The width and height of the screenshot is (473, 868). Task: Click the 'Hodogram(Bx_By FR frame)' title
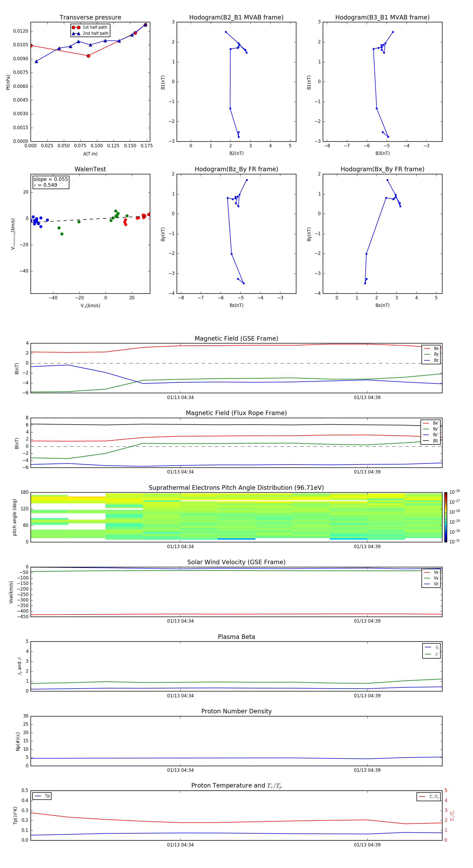(382, 169)
